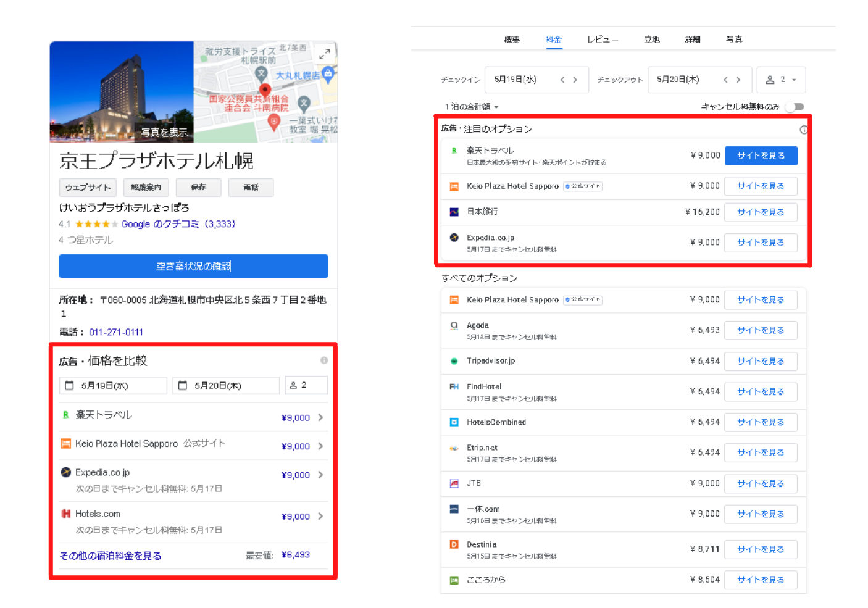Click the 一休.com logo icon
868x608 pixels.
tap(454, 509)
